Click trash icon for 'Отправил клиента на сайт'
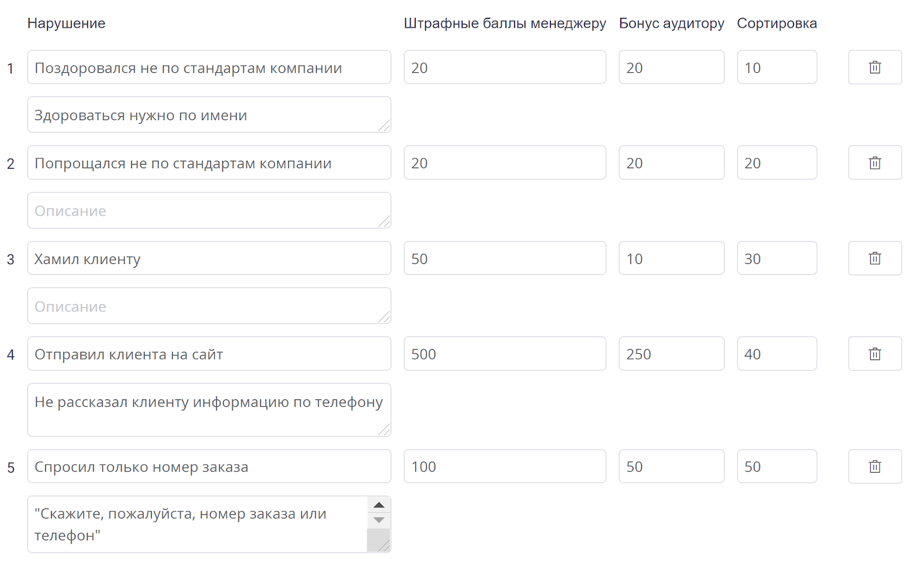This screenshot has height=564, width=924. 874,354
